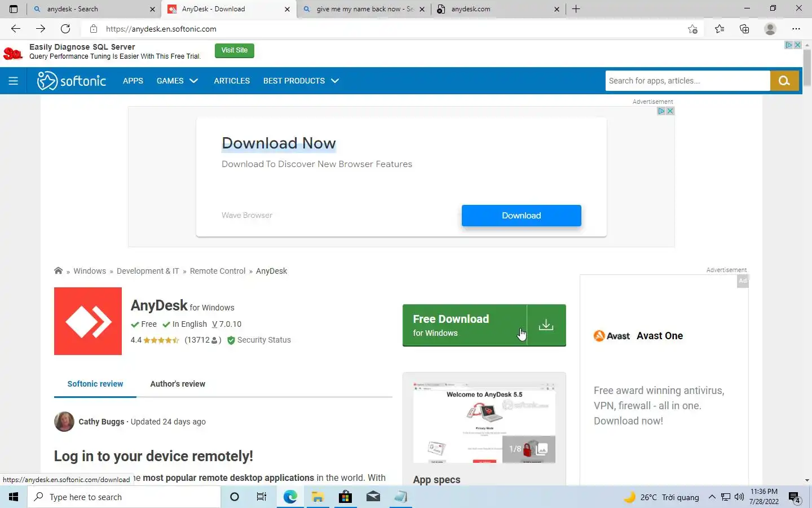Screen dimensions: 812x508
Task: Go to the Softonic homepage via its logo
Action: pos(72,81)
